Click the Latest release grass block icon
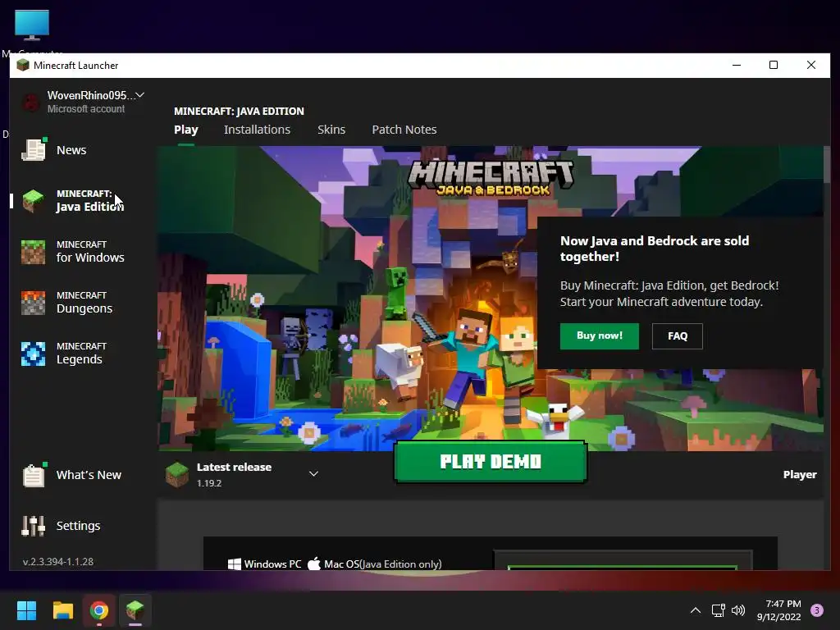This screenshot has width=840, height=630. click(177, 475)
